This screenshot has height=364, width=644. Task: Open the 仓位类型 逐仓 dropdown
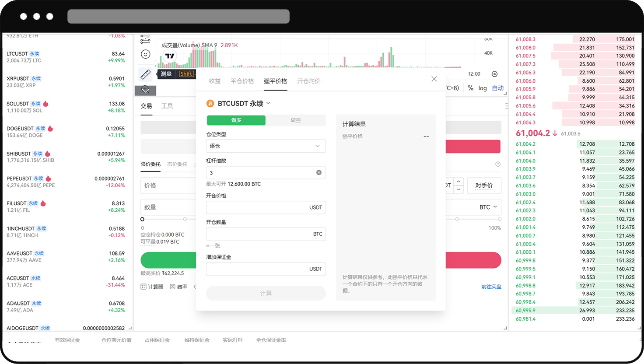tap(266, 146)
